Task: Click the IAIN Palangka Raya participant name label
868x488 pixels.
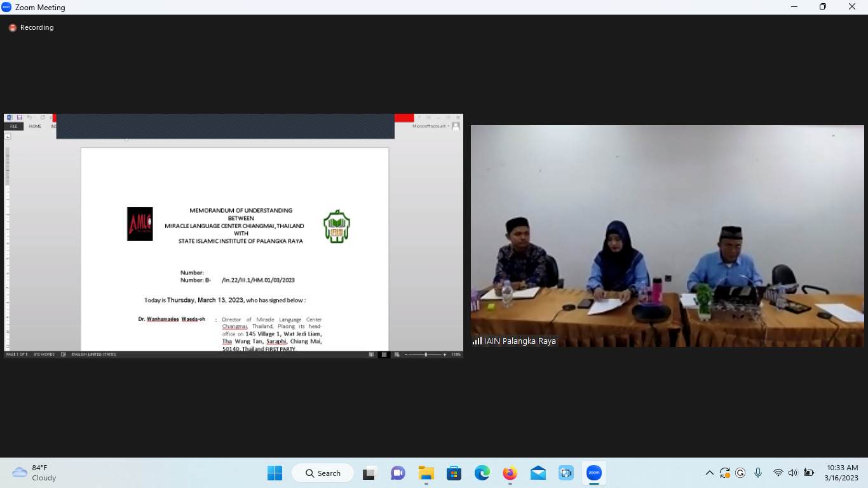Action: [x=520, y=341]
